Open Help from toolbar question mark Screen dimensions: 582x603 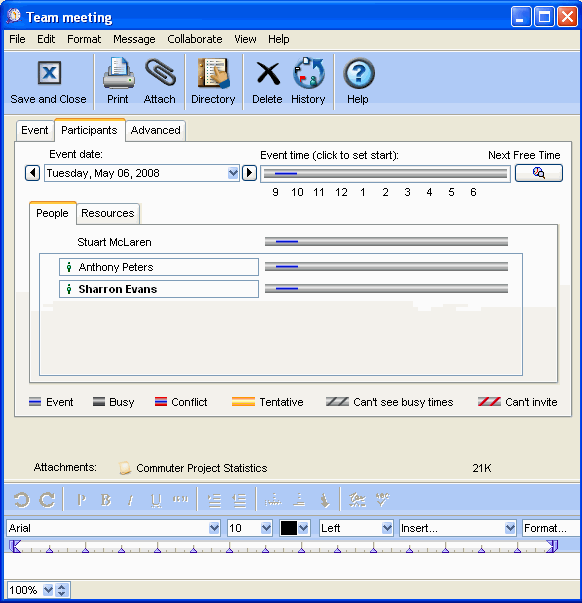coord(358,82)
